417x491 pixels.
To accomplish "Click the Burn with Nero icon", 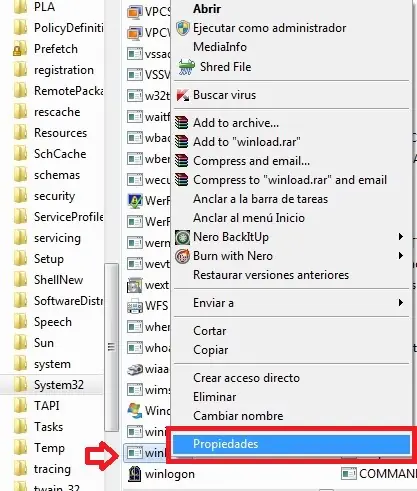I will coord(182,256).
